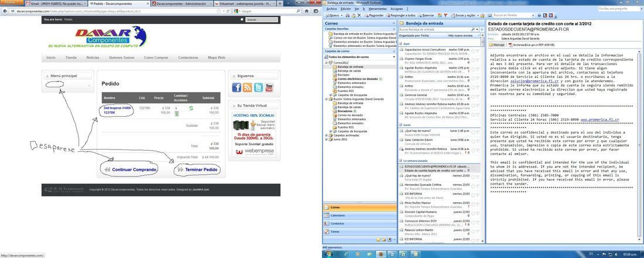This screenshot has width=644, height=258.
Task: Open the Facebook icon under Siguenos
Action: 237,87
